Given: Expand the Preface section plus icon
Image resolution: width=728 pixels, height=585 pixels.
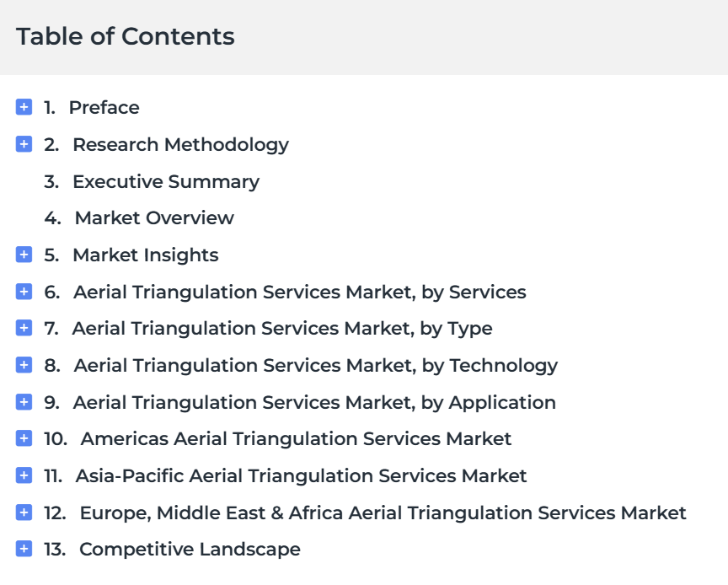Looking at the screenshot, I should tap(24, 107).
